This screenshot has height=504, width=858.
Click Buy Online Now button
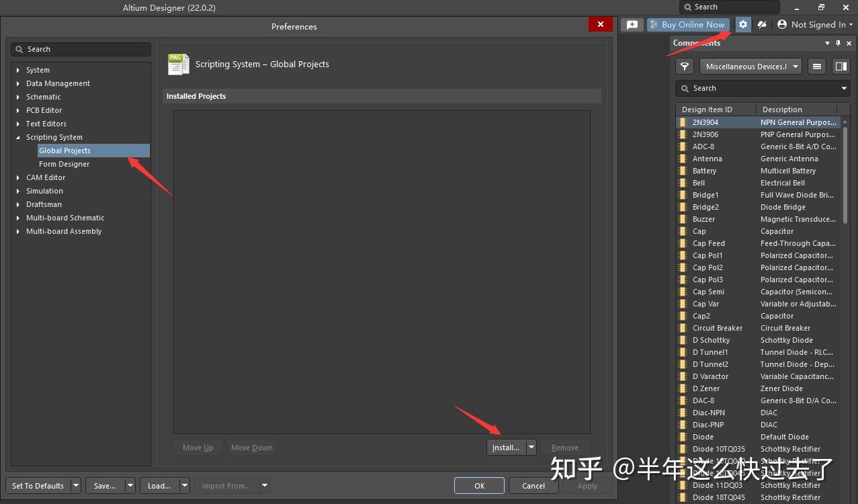(688, 24)
